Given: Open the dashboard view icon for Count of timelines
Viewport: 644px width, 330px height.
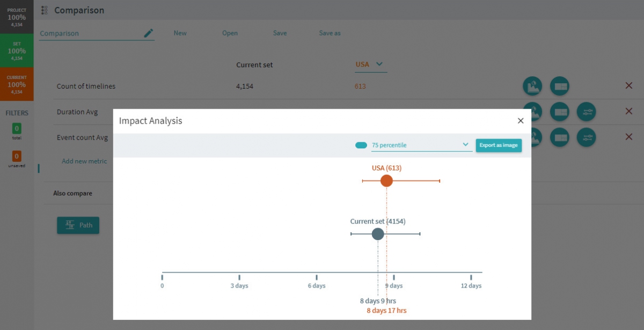Looking at the screenshot, I should pos(560,86).
